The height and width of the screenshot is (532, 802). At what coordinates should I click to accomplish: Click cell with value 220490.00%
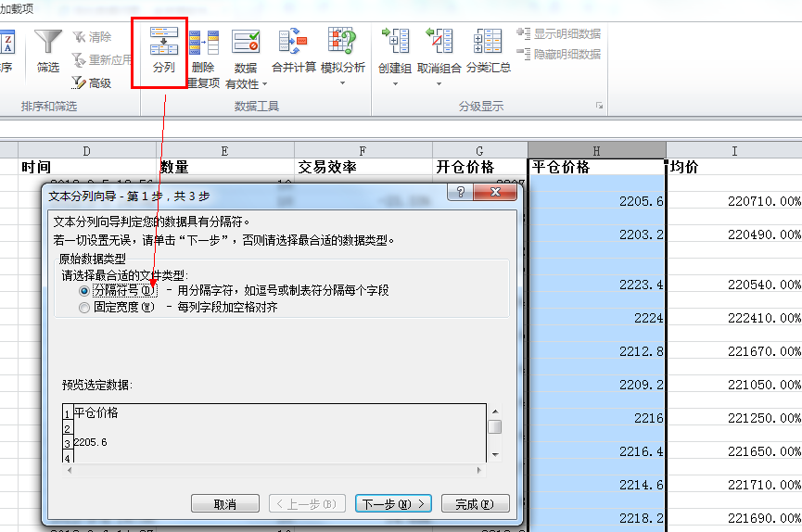734,234
